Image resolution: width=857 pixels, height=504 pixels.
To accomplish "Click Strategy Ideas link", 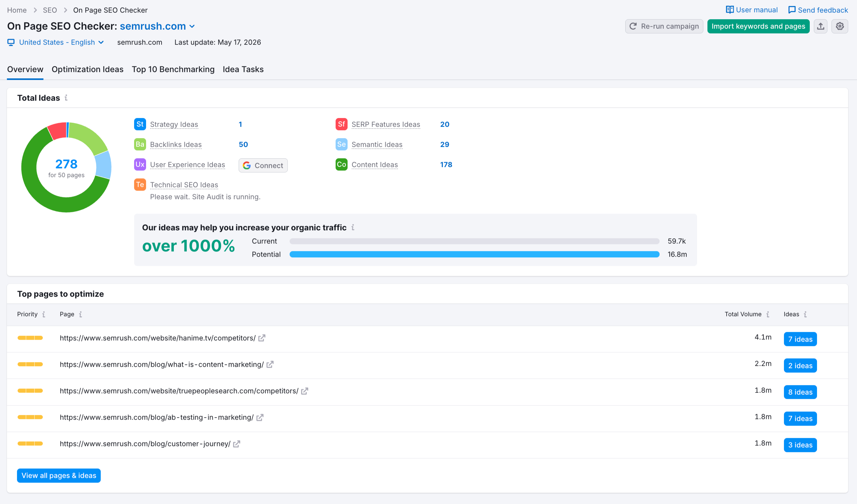I will click(174, 124).
